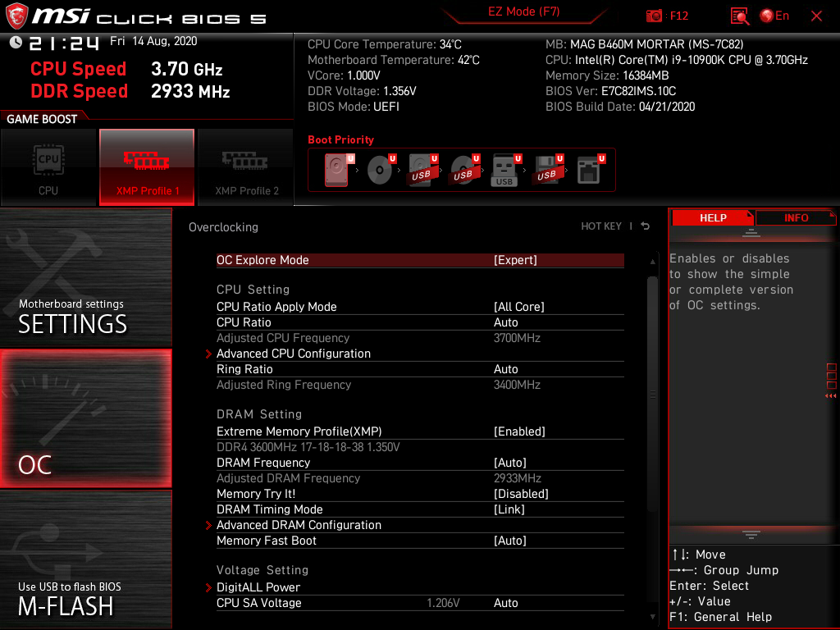This screenshot has height=630, width=840.
Task: Select the hard disk boot priority icon
Action: point(336,168)
